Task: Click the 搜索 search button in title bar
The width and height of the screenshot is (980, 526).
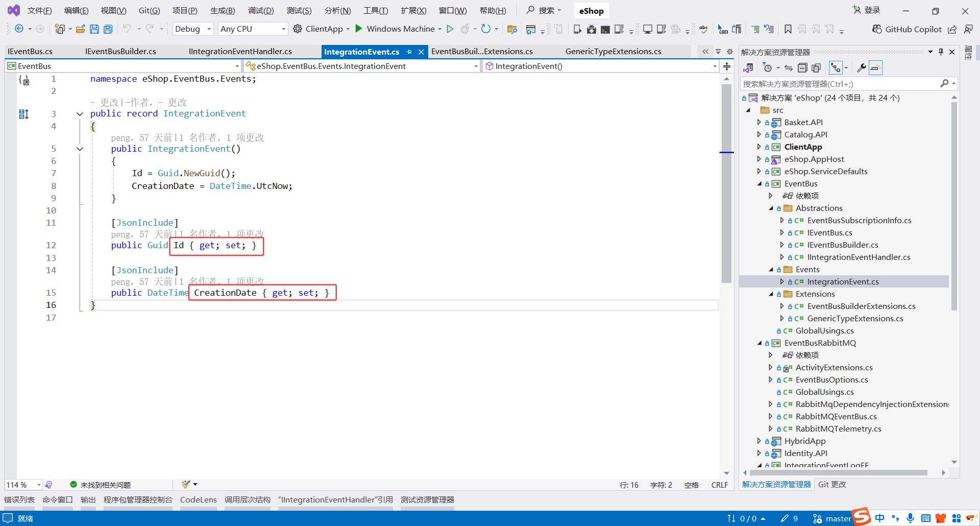Action: (x=544, y=10)
